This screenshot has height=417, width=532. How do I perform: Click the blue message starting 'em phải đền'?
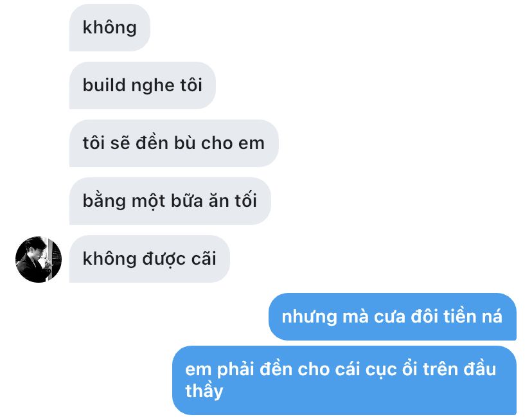pos(344,380)
